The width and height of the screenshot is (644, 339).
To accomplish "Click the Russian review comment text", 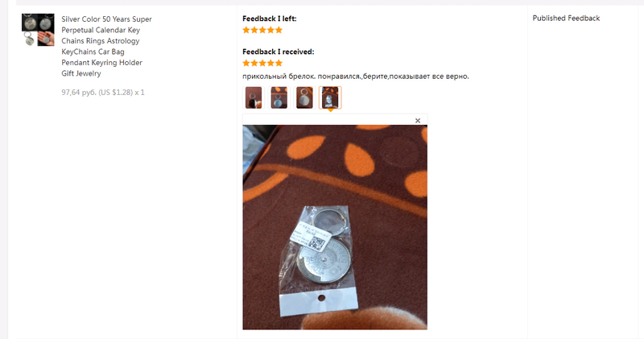I will (356, 76).
